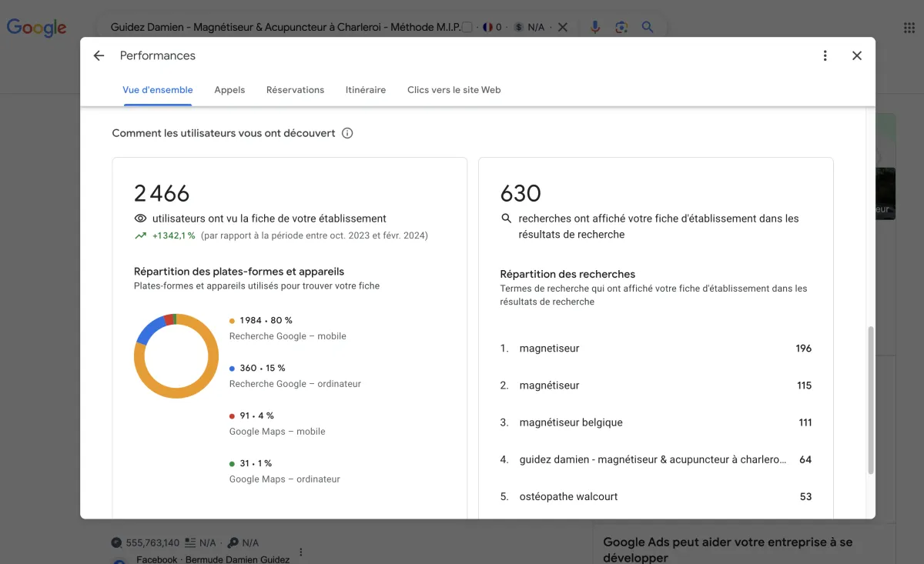Select the Réservations tab
Viewport: 924px width, 564px height.
(295, 90)
